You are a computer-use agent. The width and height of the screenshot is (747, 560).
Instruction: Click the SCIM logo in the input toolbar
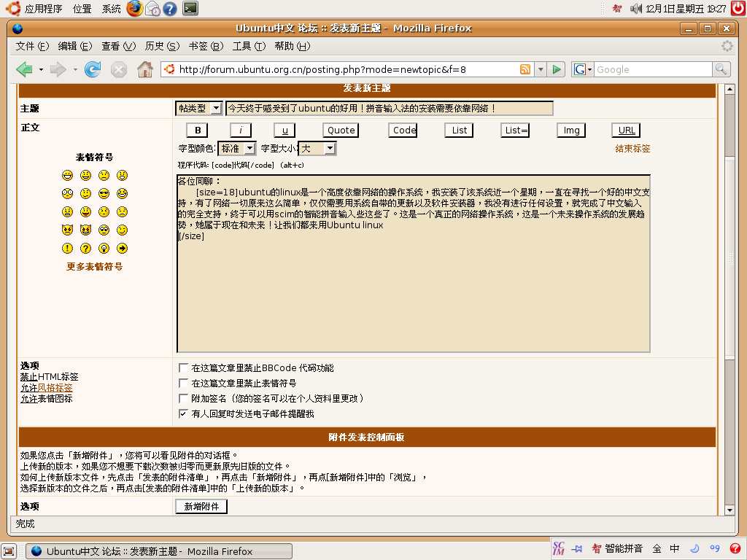558,548
